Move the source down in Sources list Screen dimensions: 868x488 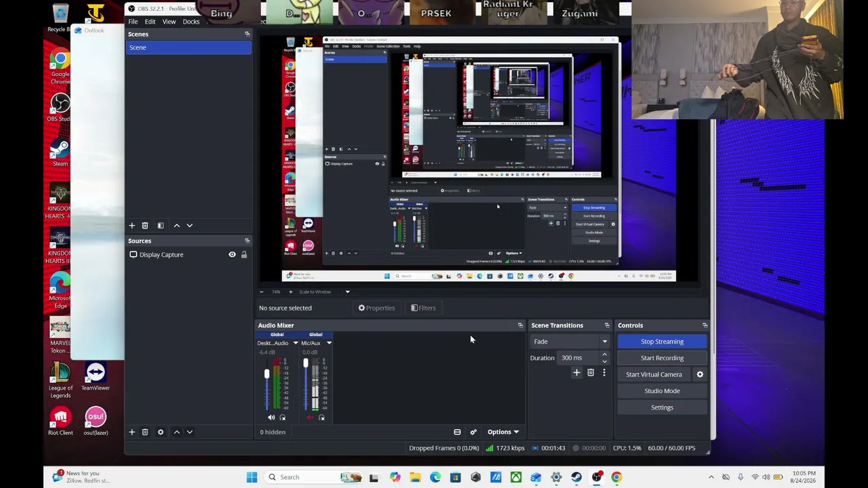point(190,432)
